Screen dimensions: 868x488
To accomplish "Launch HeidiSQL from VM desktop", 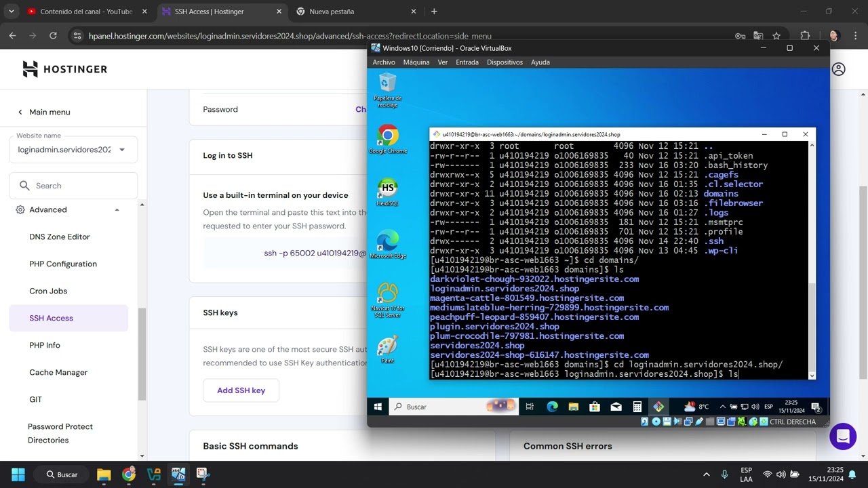I will click(388, 192).
